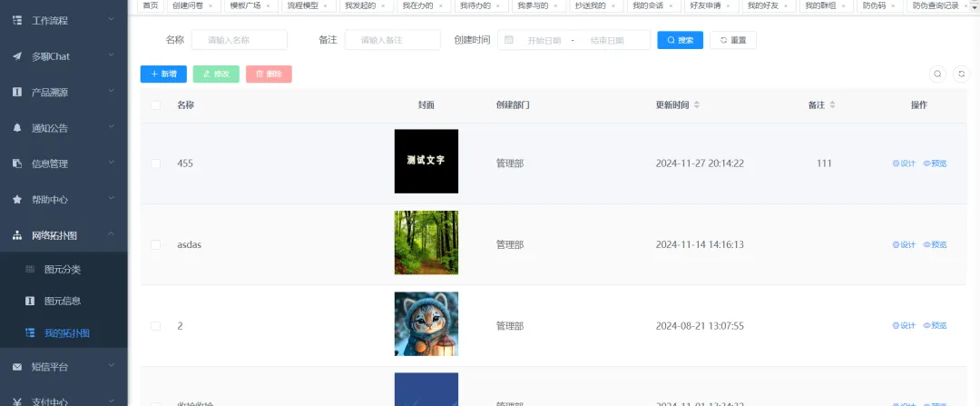980x406 pixels.
Task: Click the 新增 add button
Action: tap(163, 74)
